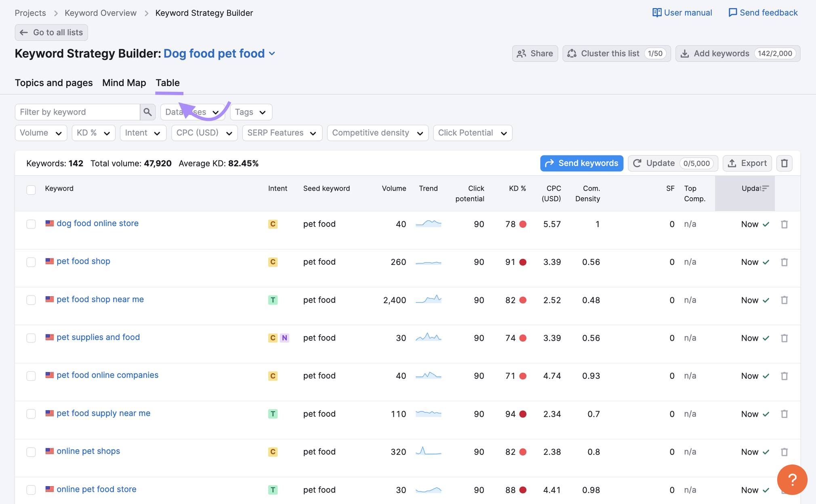Expand the Dog food pet food list selector

point(219,53)
